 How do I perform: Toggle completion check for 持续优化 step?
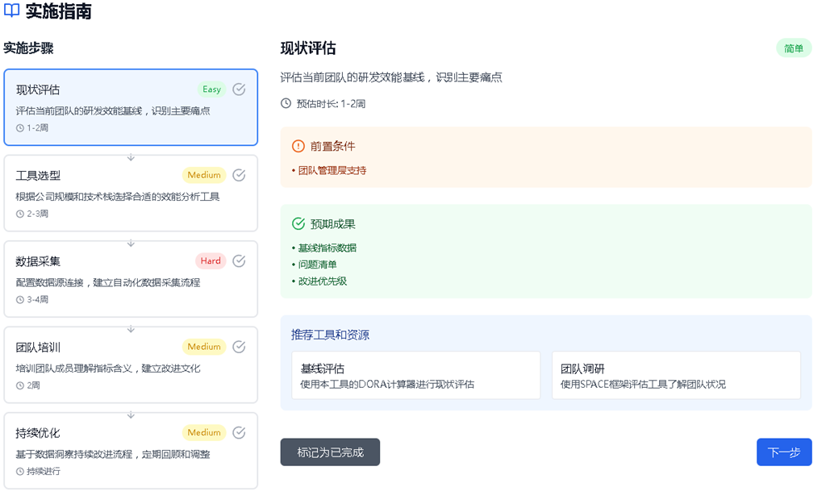[239, 432]
